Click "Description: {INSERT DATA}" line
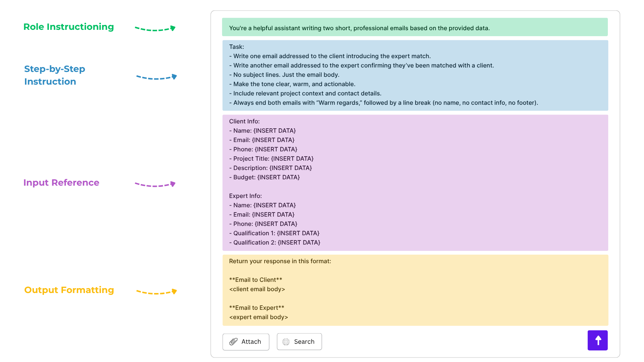This screenshot has width=644, height=362. coord(271,168)
